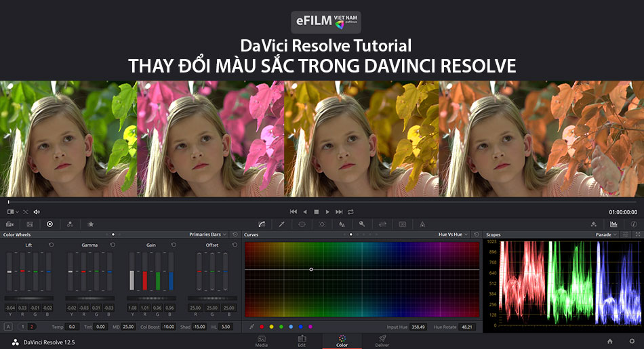The width and height of the screenshot is (644, 349).
Task: Show the Scopes palette icon
Action: (613, 224)
